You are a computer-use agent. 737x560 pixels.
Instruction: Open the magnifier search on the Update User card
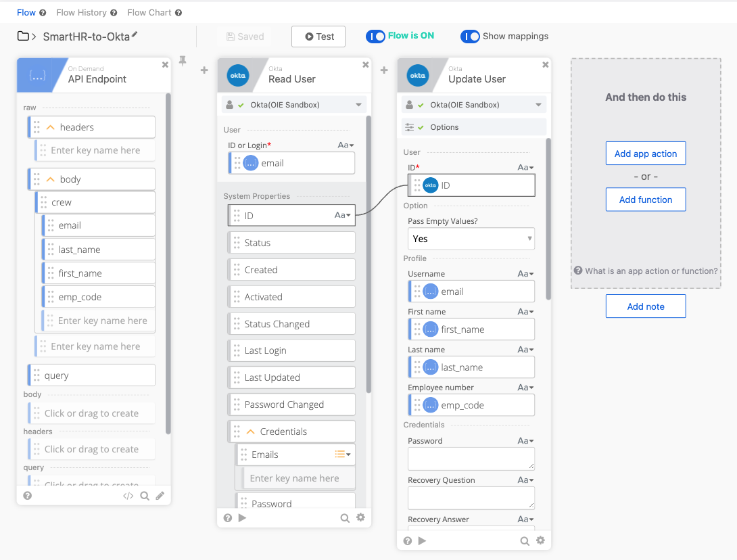tap(525, 540)
